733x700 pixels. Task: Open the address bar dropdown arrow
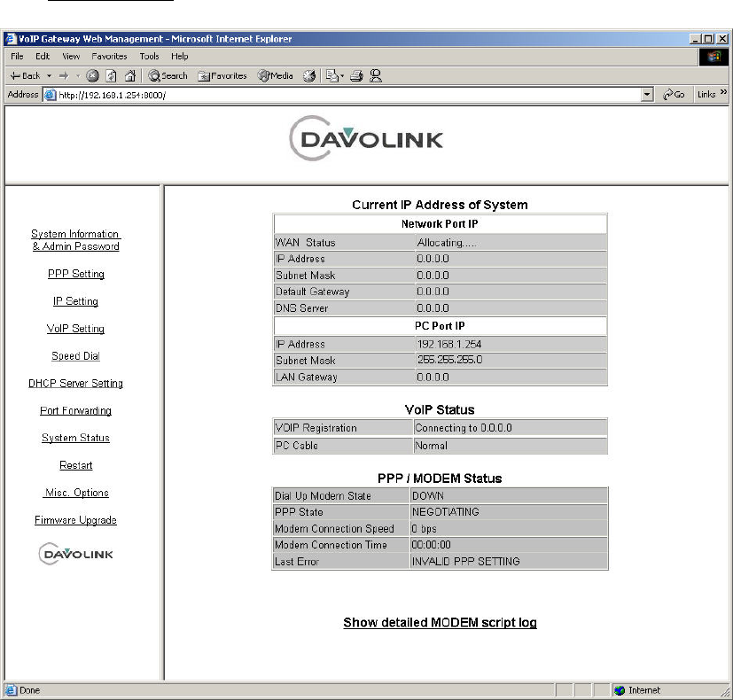[646, 95]
